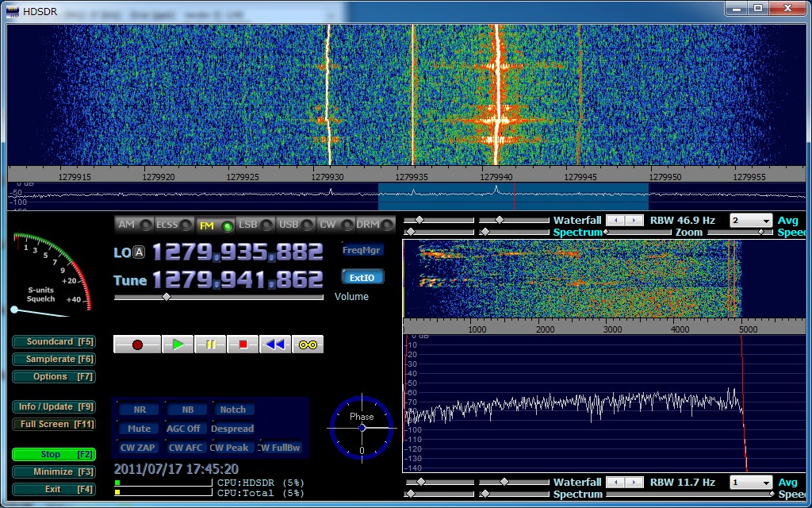
Task: Click Minimize [F3] button
Action: (54, 472)
